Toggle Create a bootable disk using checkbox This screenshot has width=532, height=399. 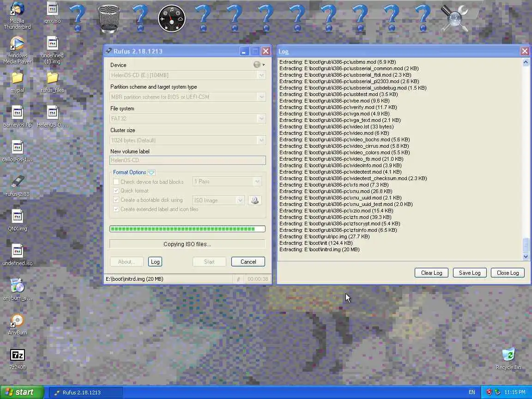[116, 200]
